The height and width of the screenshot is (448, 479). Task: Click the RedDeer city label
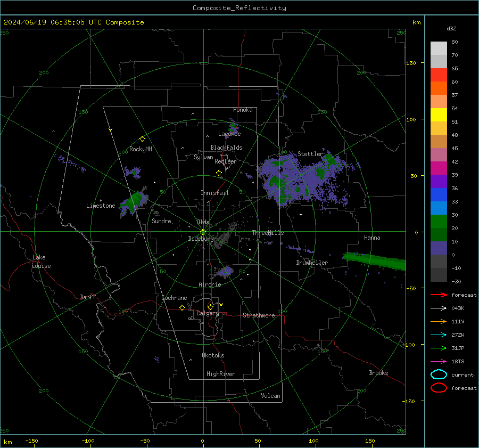pos(226,161)
